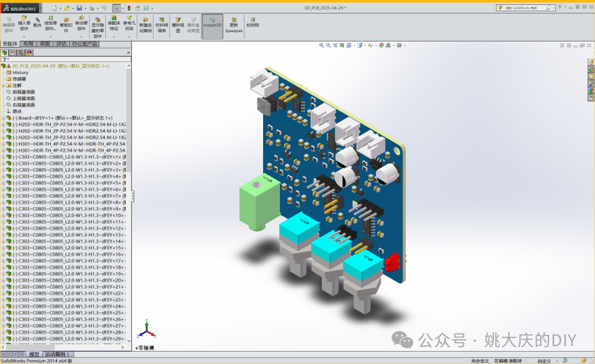The image size is (595, 364).
Task: Click the 参考几何体 reference geometry tool
Action: (129, 23)
